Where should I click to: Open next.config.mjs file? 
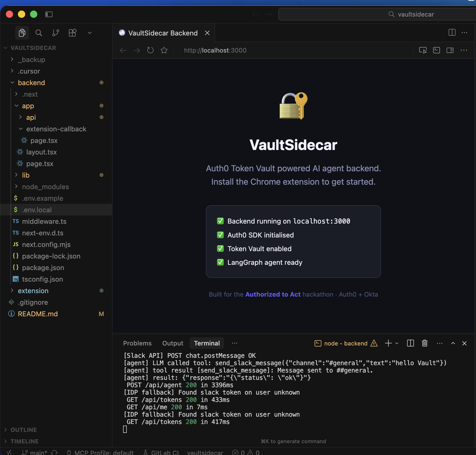[56, 245]
